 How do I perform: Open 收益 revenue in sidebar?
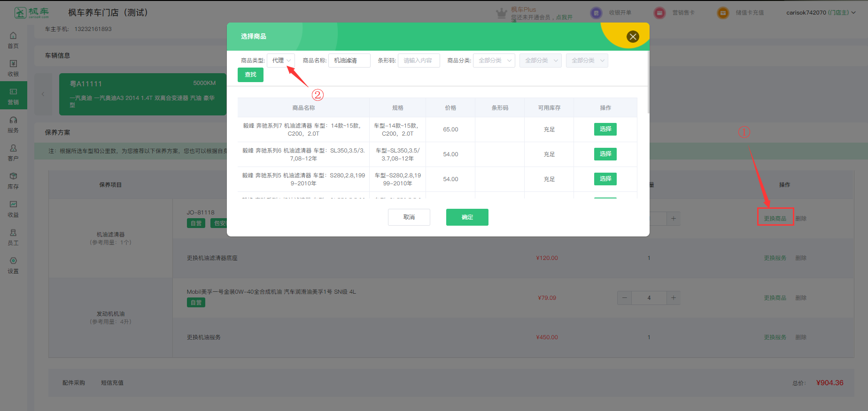point(13,209)
